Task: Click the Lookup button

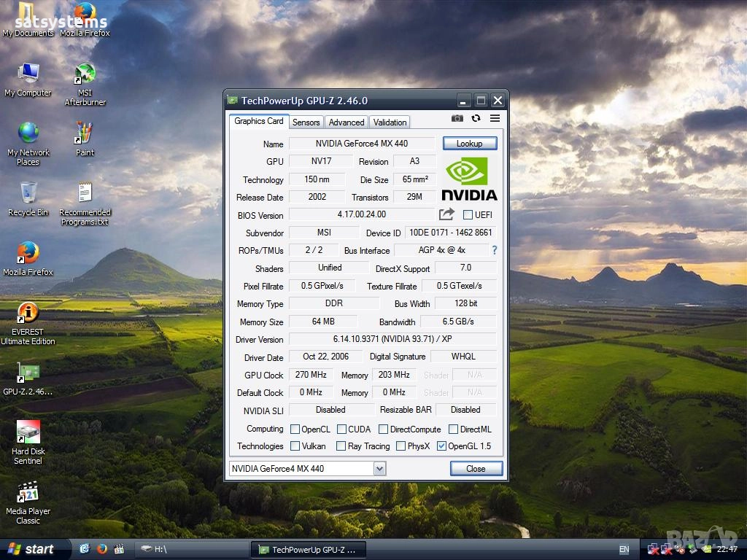Action: point(469,144)
